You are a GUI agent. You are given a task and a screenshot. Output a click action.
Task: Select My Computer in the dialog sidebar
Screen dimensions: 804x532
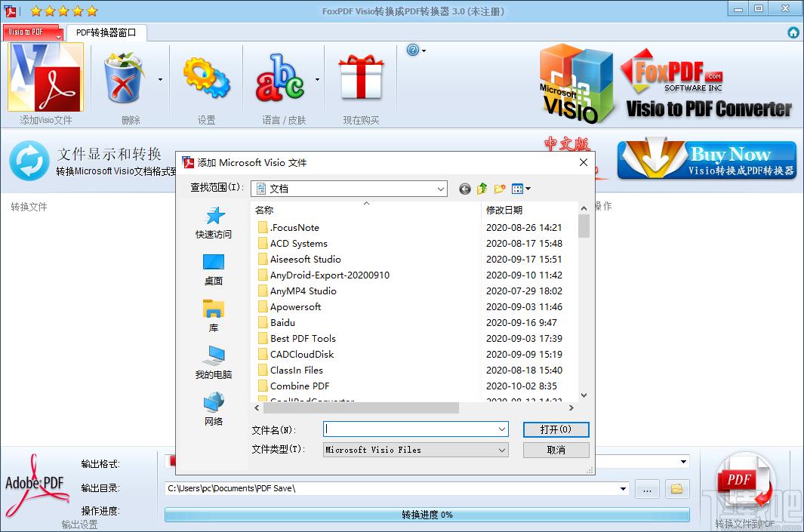tap(214, 363)
